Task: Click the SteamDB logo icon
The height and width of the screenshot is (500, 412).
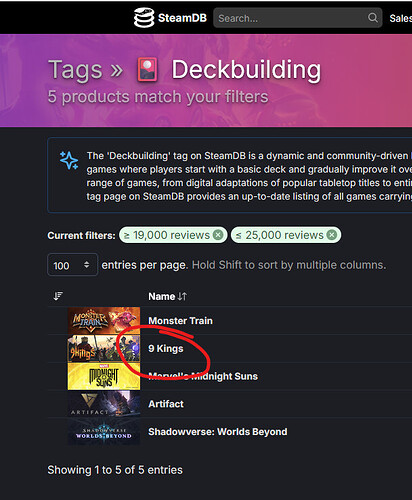Action: 144,18
